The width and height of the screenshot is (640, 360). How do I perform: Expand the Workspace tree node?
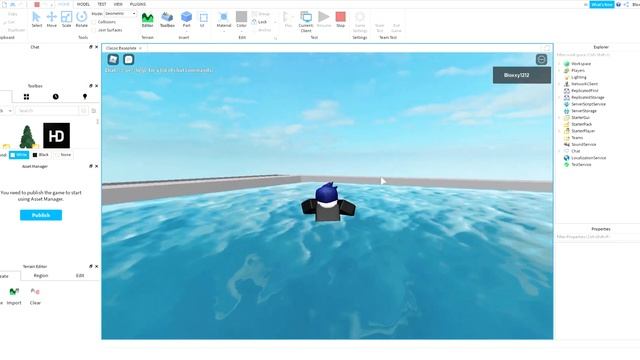coord(560,64)
